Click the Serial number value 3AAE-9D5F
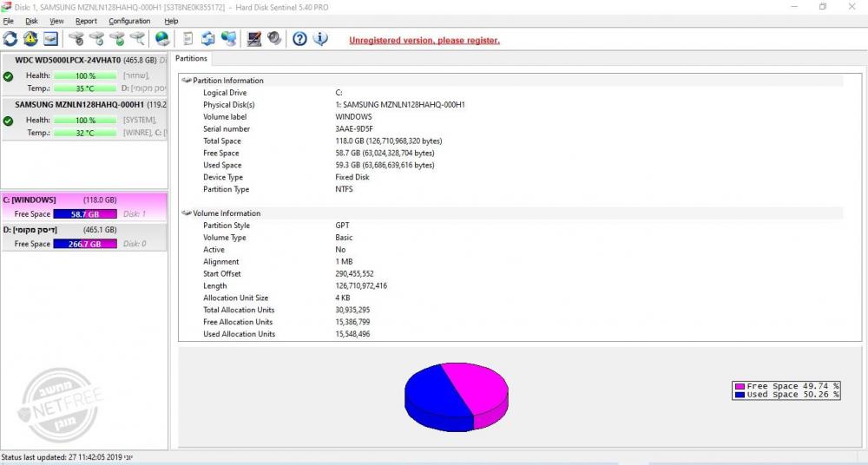Viewport: 868px width, 465px height. [x=354, y=129]
